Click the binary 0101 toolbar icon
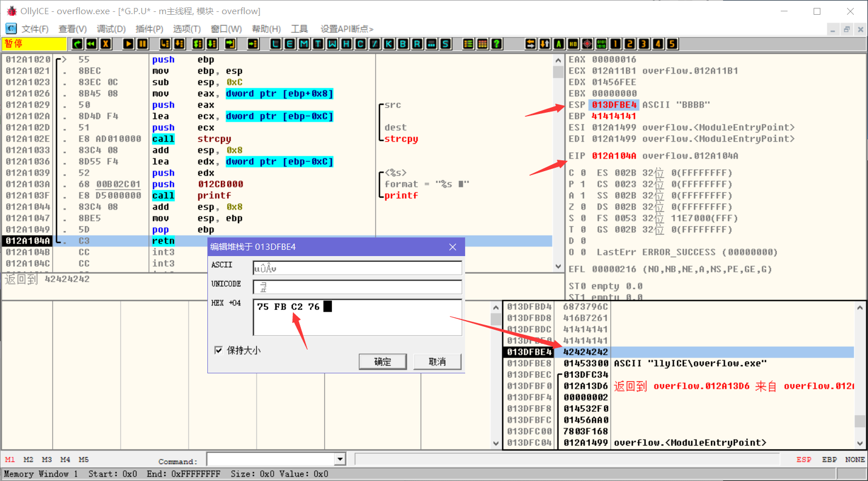868x481 pixels. coord(602,44)
